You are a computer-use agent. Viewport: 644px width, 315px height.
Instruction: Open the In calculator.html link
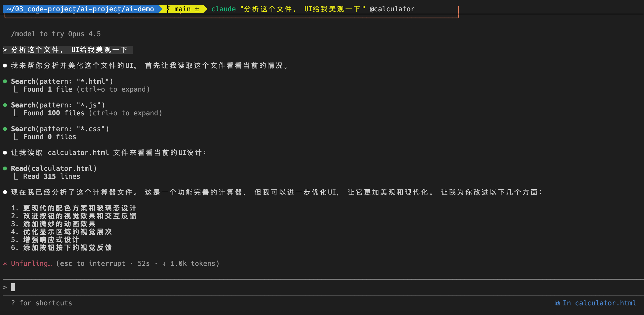point(599,303)
